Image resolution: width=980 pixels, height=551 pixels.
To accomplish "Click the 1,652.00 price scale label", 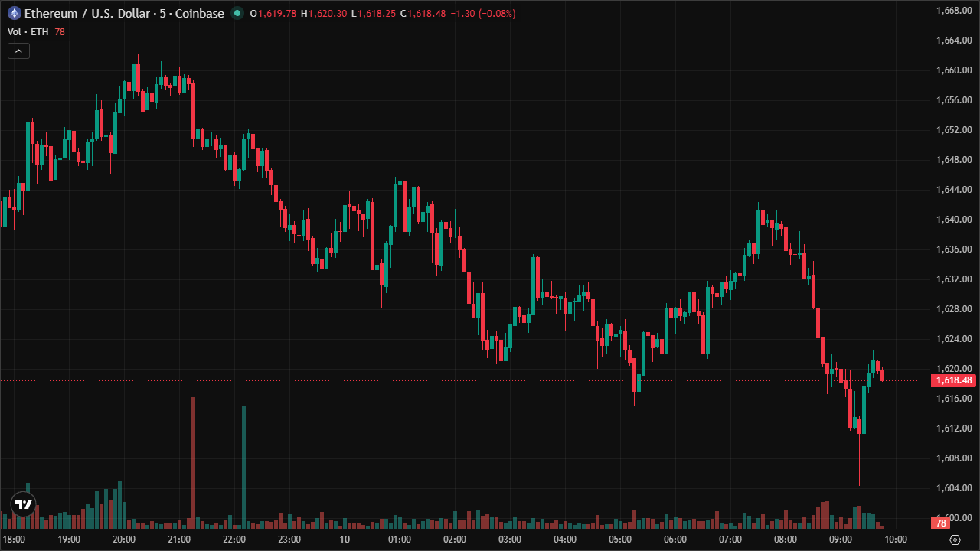I will [954, 129].
